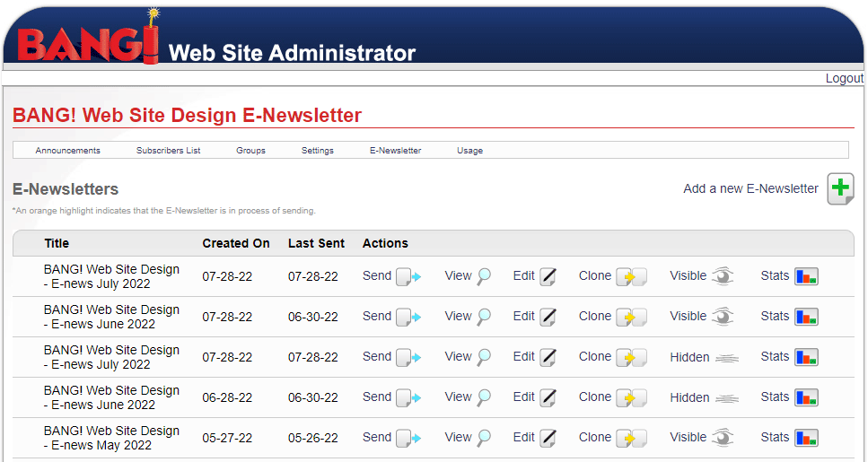Toggle Visible eye on May 2022 newsletter
Viewport: 868px width, 462px height.
723,438
